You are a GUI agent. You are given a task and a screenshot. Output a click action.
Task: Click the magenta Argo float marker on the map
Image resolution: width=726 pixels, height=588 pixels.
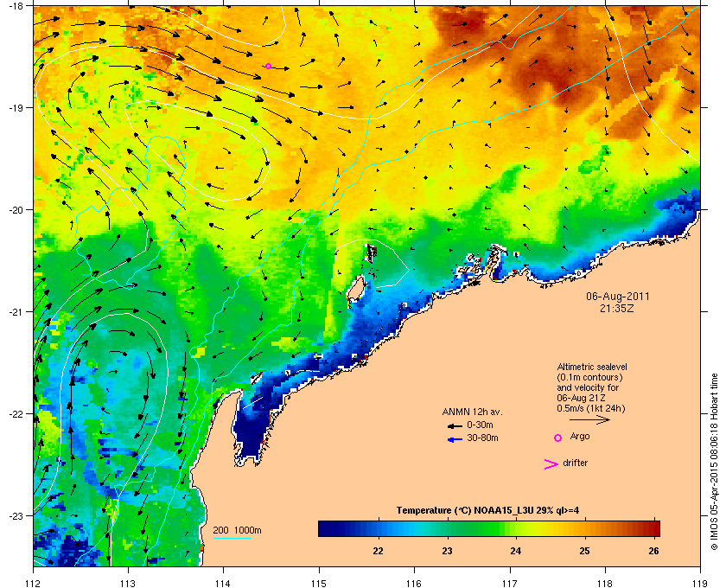coord(268,67)
